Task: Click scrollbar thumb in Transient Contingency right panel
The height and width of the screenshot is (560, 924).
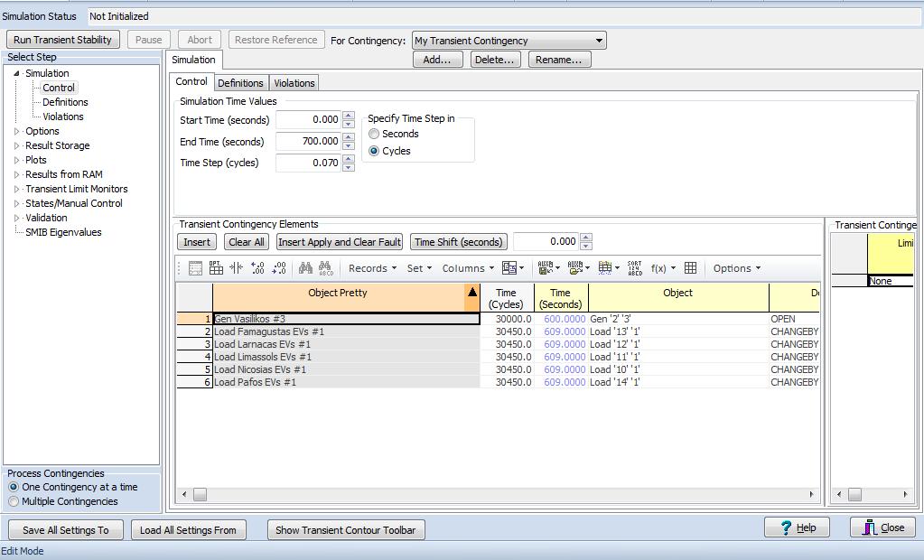Action: click(x=854, y=495)
